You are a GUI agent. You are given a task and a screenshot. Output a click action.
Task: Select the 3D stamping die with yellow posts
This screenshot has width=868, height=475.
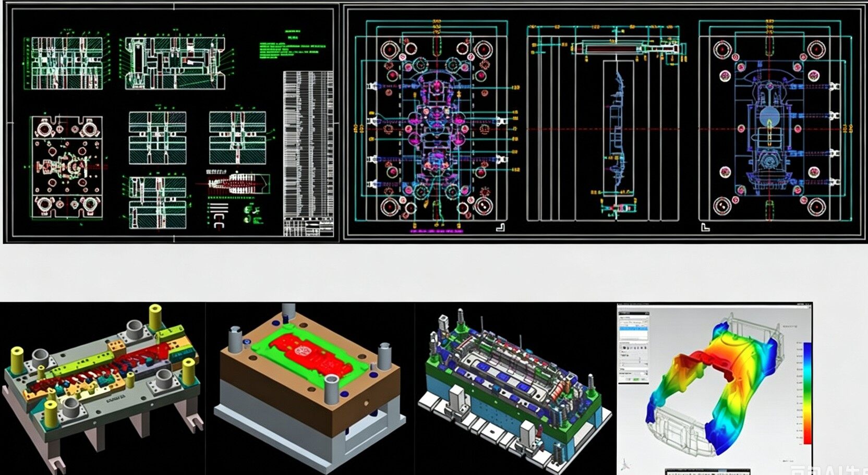(x=103, y=388)
